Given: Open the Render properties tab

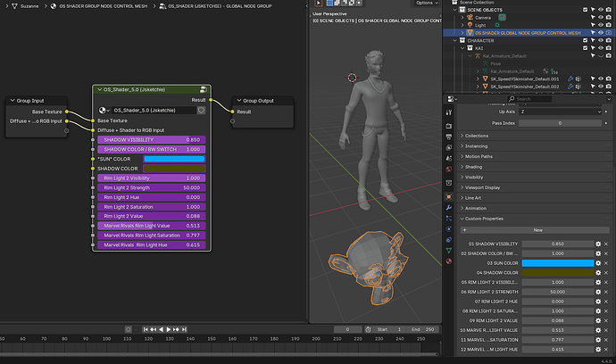Looking at the screenshot, I should coord(449,126).
